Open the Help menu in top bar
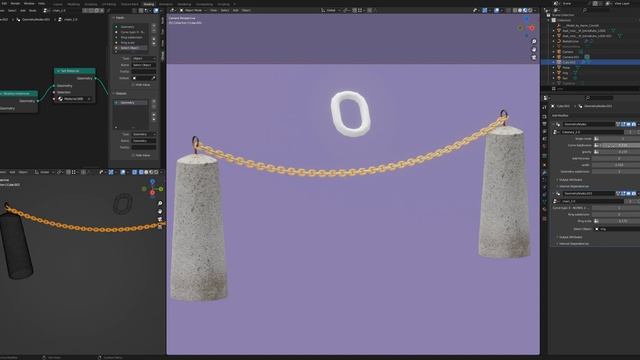The image size is (640, 360). [x=41, y=4]
